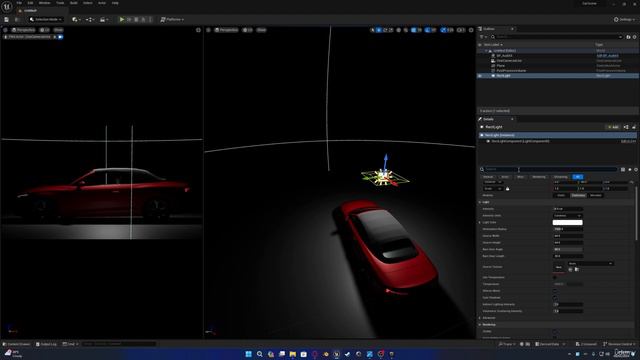Open the Edit menu
Screen dimensions: 640x360
(x=30, y=3)
